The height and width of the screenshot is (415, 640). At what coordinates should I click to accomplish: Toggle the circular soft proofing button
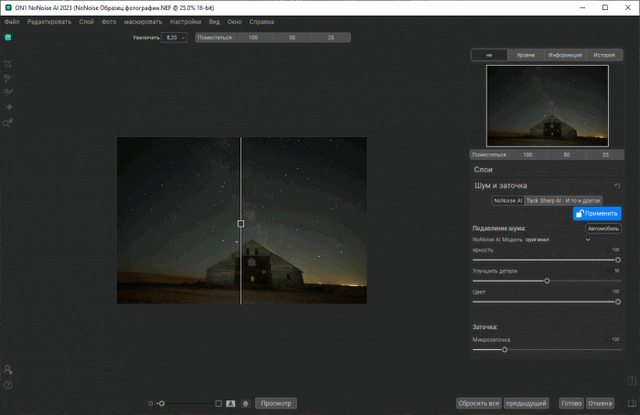tap(245, 403)
